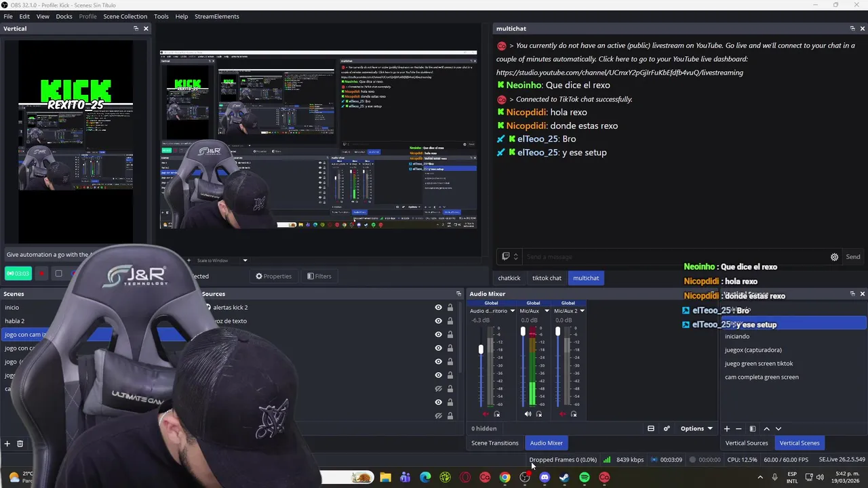Open File Explorer from the taskbar
Image resolution: width=868 pixels, height=488 pixels.
(385, 477)
